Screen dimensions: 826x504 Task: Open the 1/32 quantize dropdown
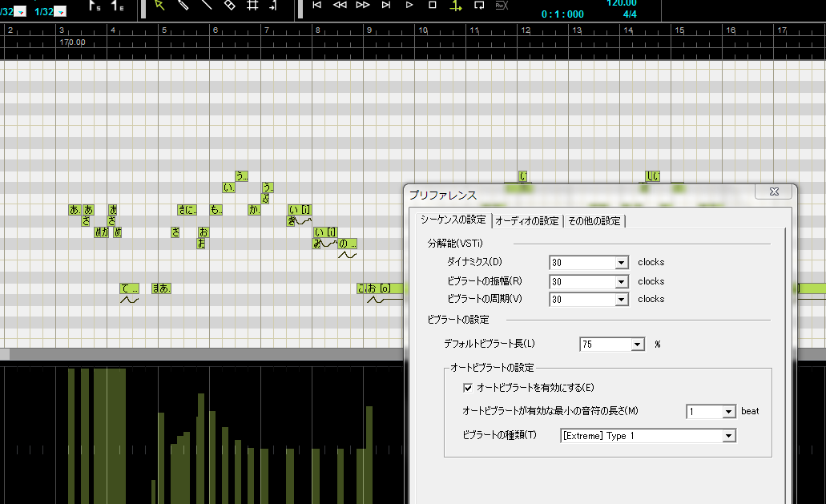pos(61,11)
